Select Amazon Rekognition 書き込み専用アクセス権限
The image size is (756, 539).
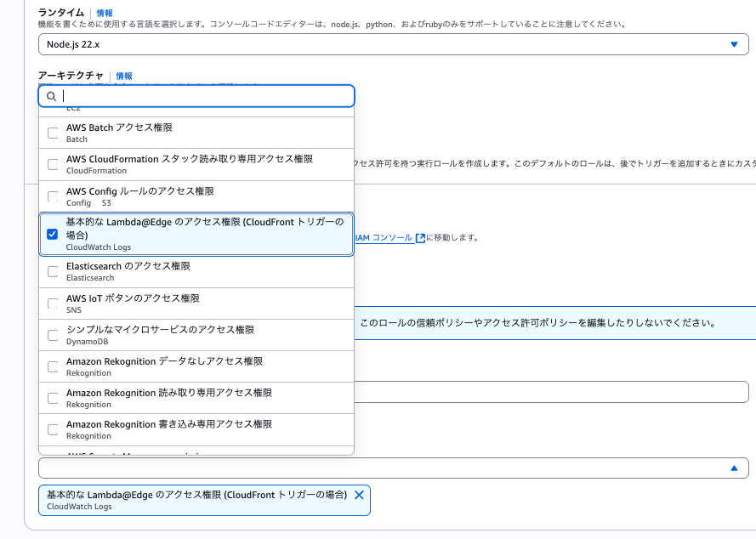point(52,428)
